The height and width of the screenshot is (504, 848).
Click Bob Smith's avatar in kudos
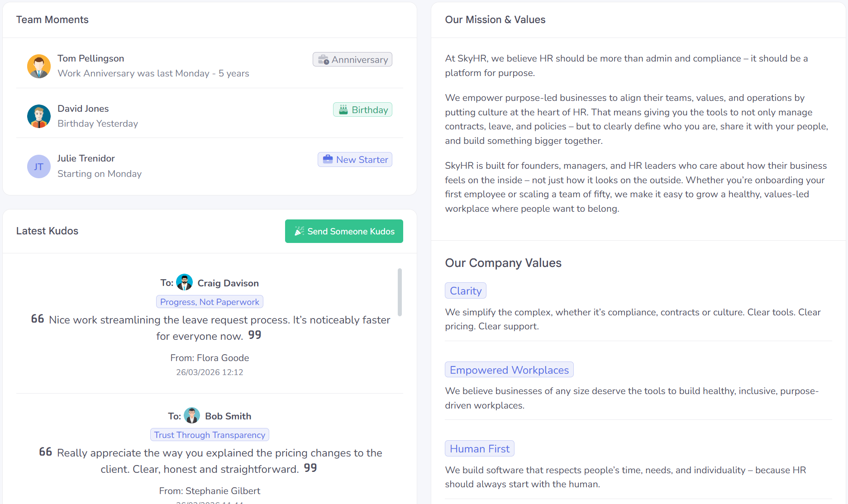(192, 415)
